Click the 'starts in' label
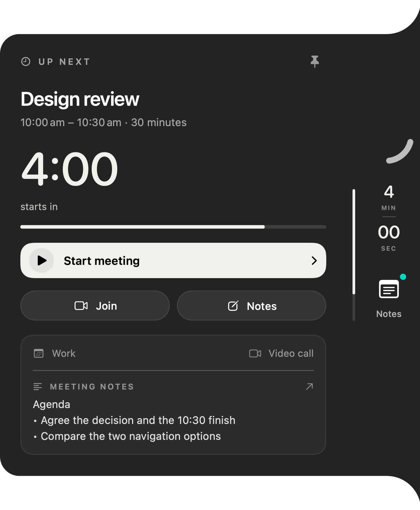The image size is (420, 510). (39, 207)
